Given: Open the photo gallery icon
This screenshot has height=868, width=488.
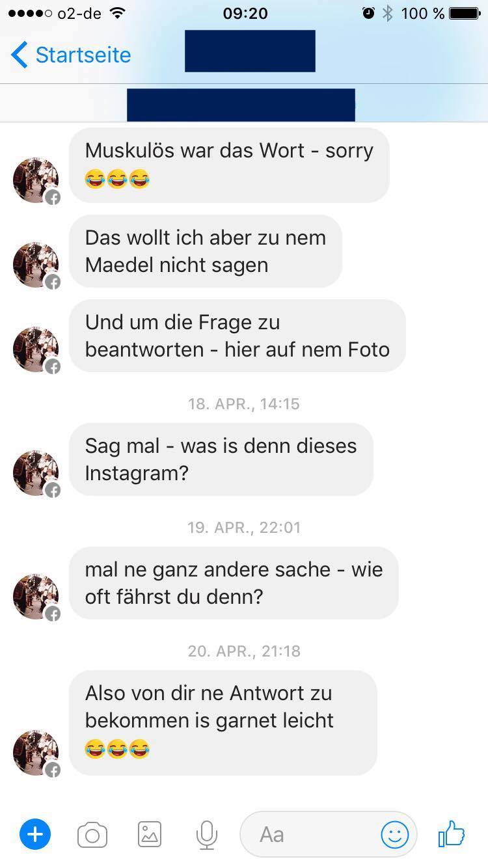Looking at the screenshot, I should click(149, 834).
